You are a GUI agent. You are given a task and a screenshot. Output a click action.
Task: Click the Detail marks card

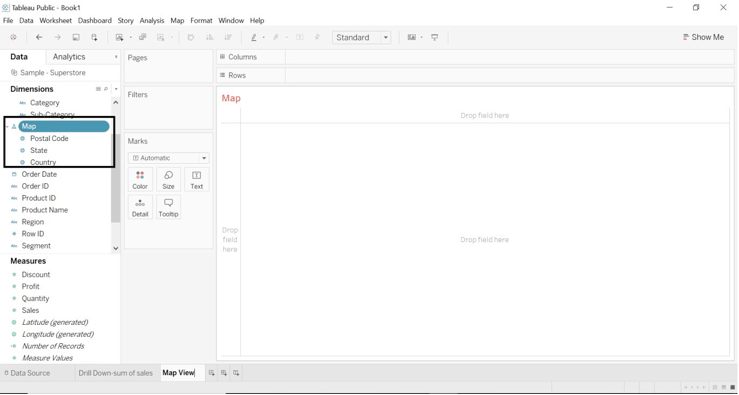140,207
